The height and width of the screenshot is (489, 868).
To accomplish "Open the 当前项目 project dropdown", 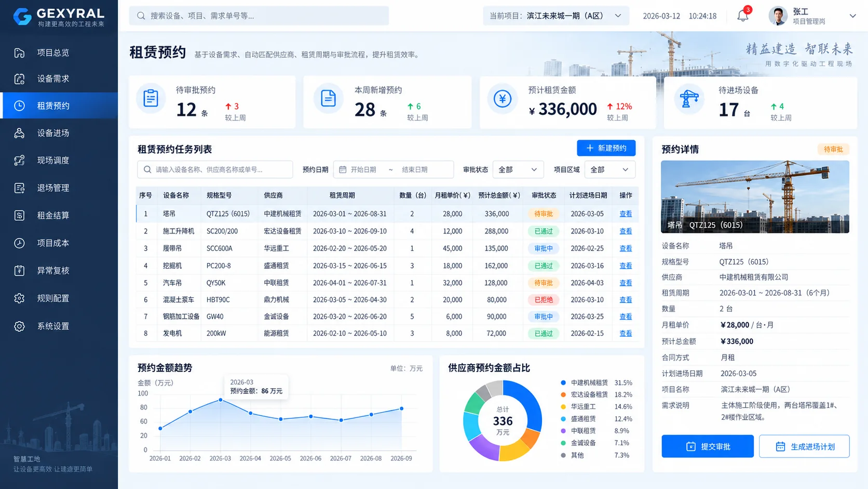I will (556, 16).
